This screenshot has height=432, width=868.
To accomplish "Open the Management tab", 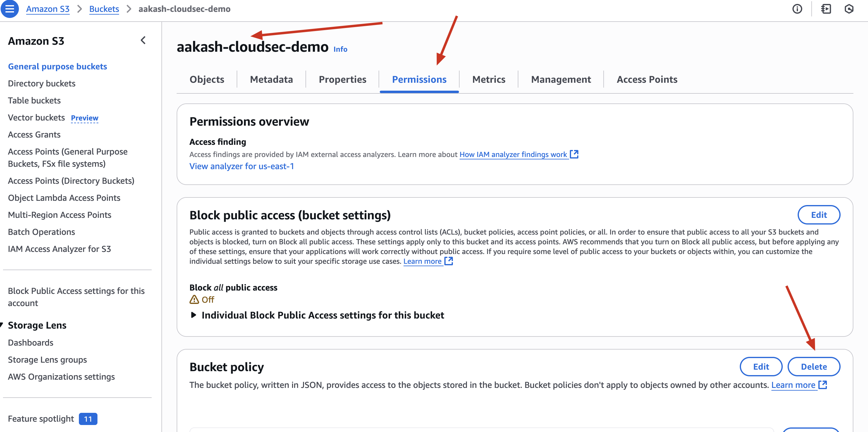I will tap(561, 79).
